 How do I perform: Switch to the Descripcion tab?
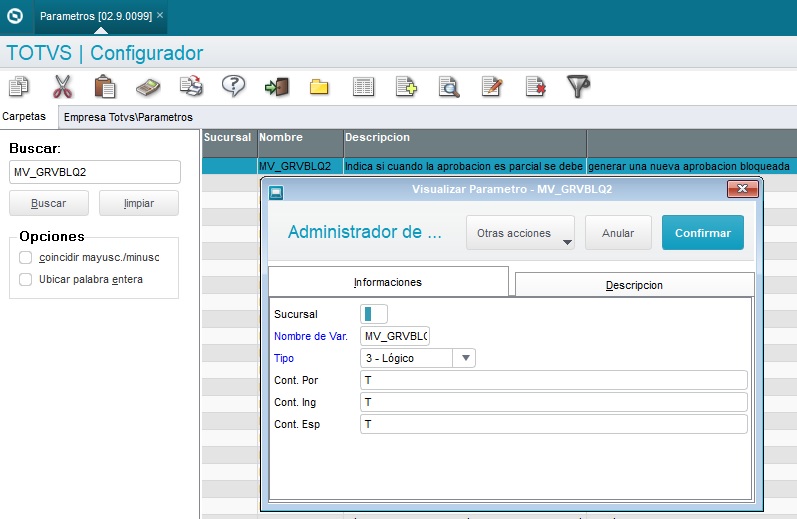click(634, 285)
